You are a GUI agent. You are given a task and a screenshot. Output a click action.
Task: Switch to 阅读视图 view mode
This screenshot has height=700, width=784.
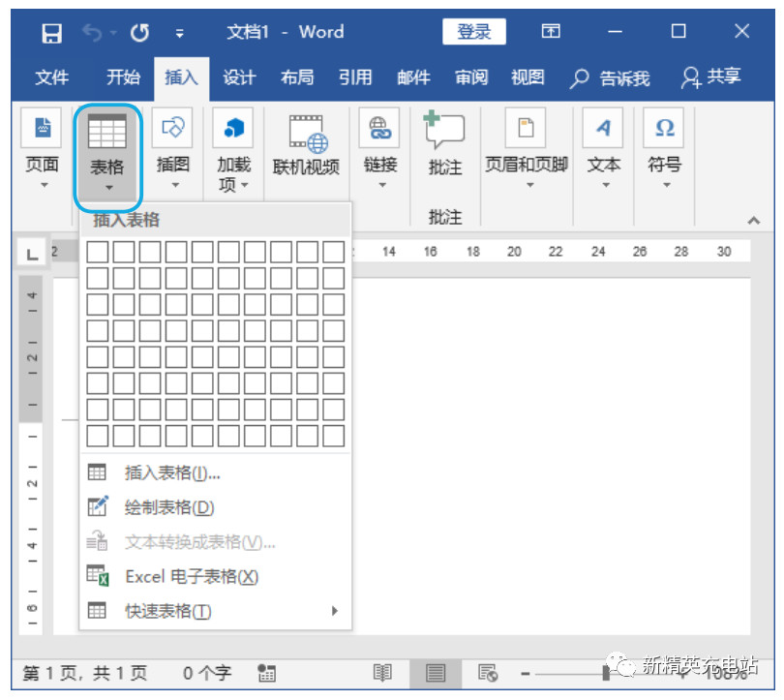[383, 672]
